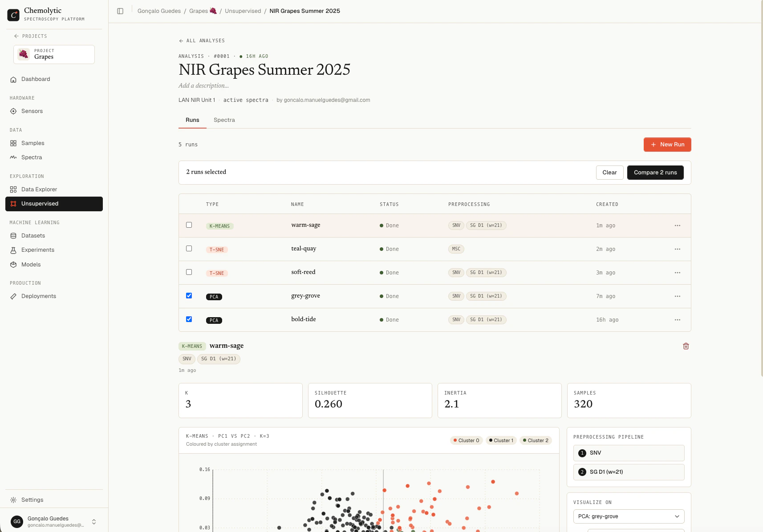
Task: Open more options for soft-reed row
Action: tap(678, 273)
